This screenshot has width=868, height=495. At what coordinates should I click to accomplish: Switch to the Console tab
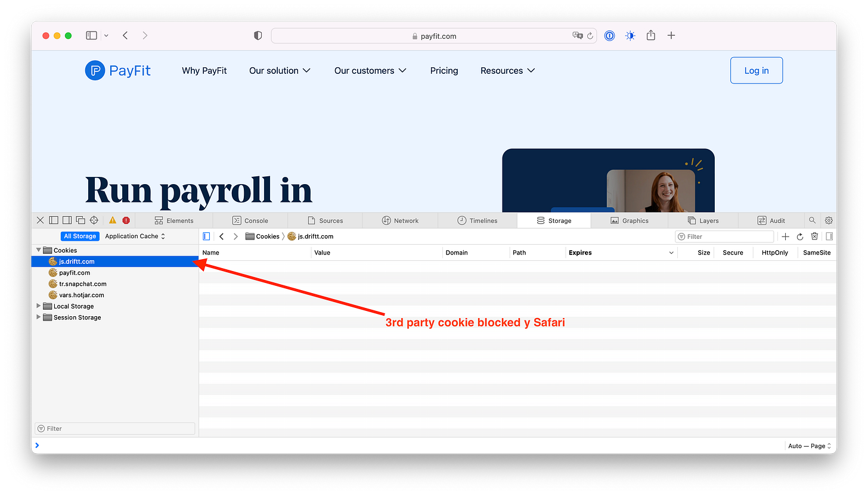250,220
